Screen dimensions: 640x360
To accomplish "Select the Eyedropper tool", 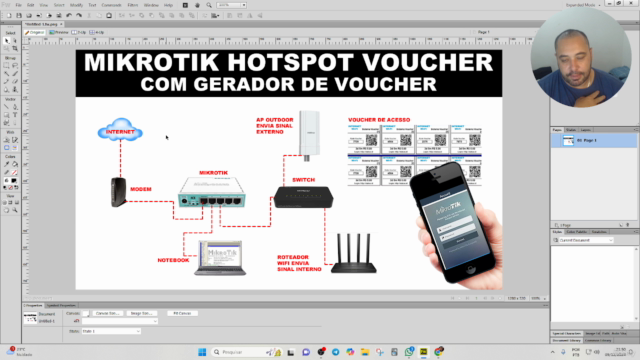I will [x=7, y=164].
